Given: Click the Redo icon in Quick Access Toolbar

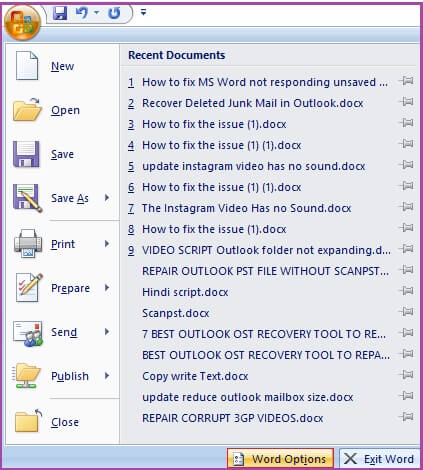Looking at the screenshot, I should [x=114, y=13].
